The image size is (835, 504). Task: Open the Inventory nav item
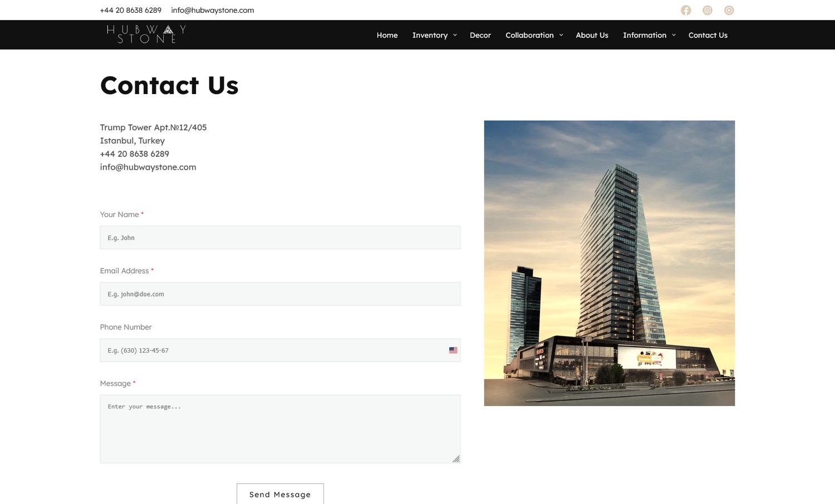click(x=430, y=35)
